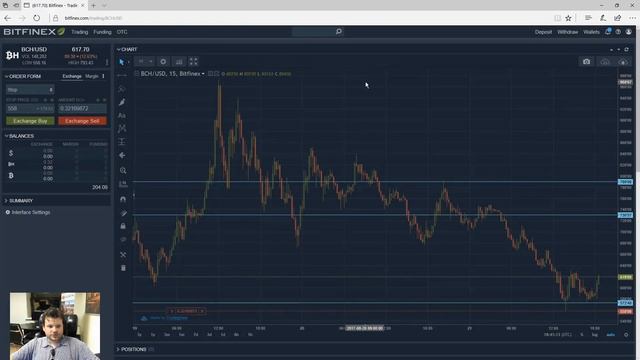Select the trend line drawing tool
Image resolution: width=640 pixels, height=360 pixels.
coord(122,76)
